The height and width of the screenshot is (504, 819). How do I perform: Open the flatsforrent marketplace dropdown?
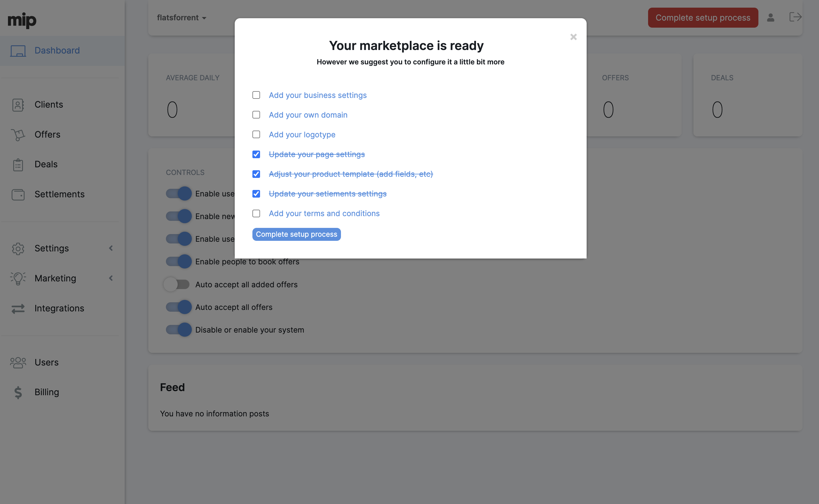[182, 18]
